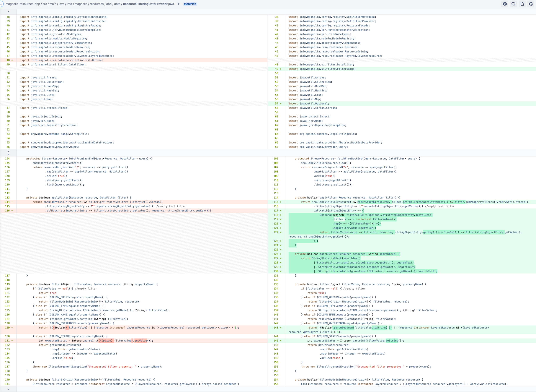Expand hidden lines below line 141
This screenshot has width=536, height=392.
coord(8,389)
